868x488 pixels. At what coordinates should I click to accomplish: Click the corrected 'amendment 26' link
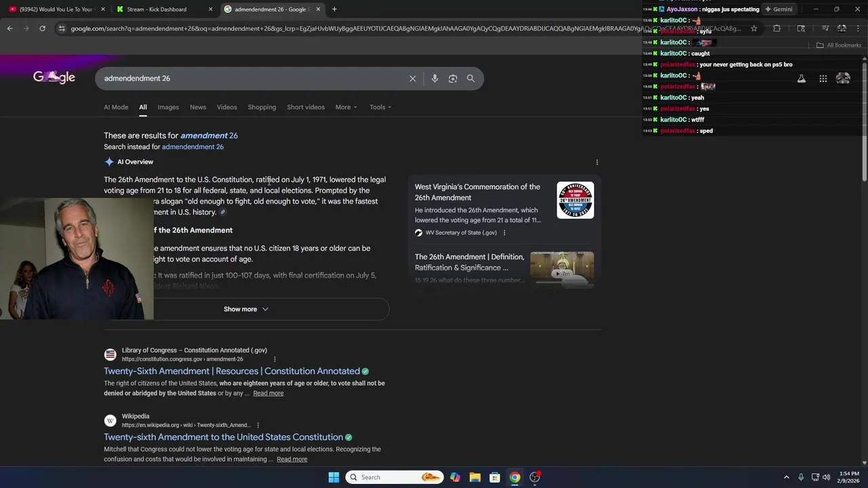coord(209,136)
